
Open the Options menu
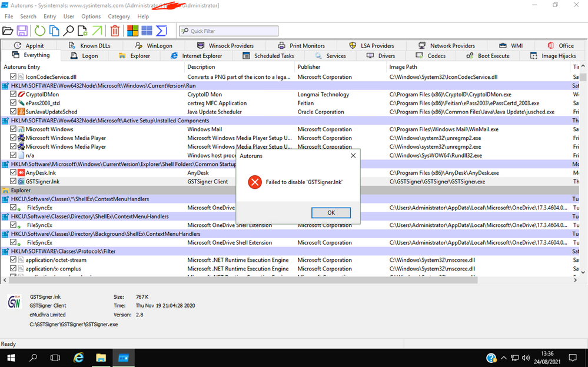pos(91,16)
